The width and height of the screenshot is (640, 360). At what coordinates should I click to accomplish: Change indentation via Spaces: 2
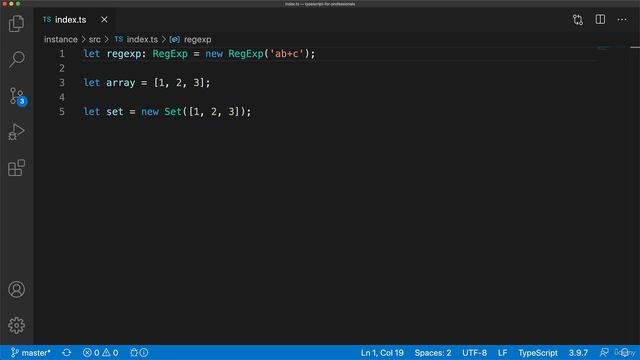tap(433, 353)
